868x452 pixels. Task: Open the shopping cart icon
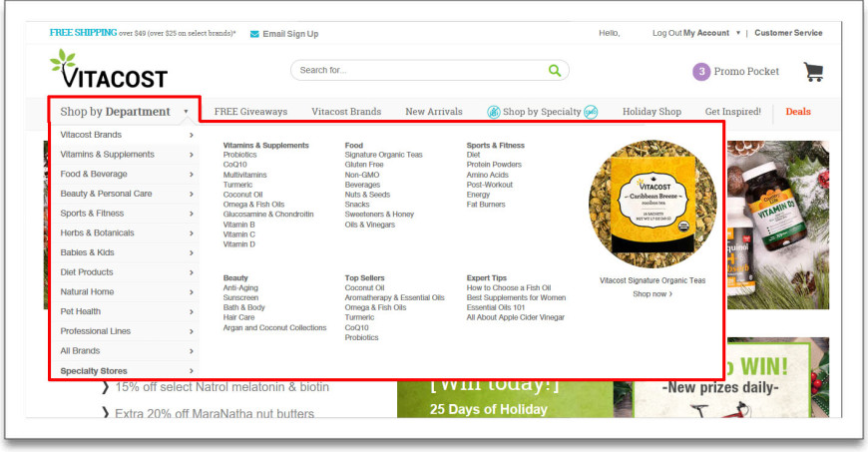[813, 72]
